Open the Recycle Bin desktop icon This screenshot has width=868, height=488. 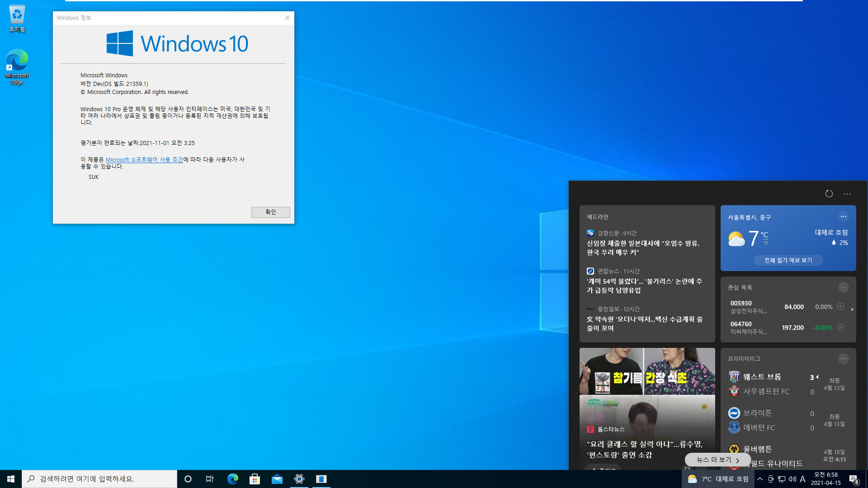pos(17,19)
